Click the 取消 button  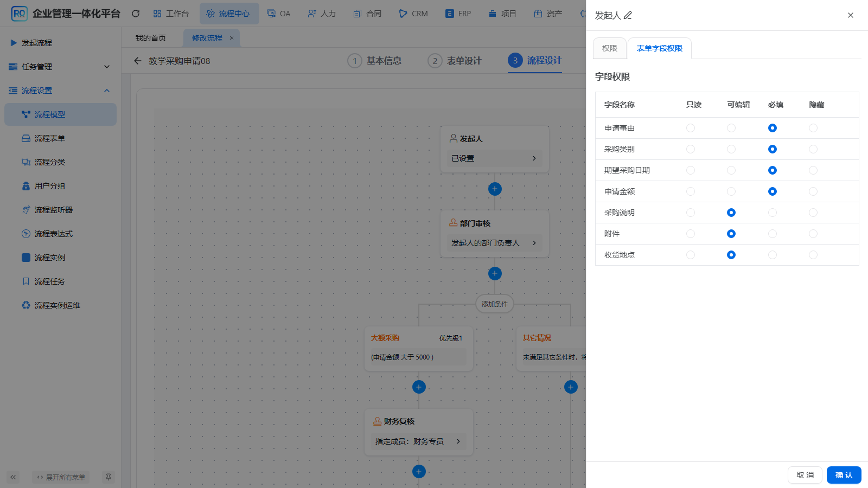pos(805,475)
